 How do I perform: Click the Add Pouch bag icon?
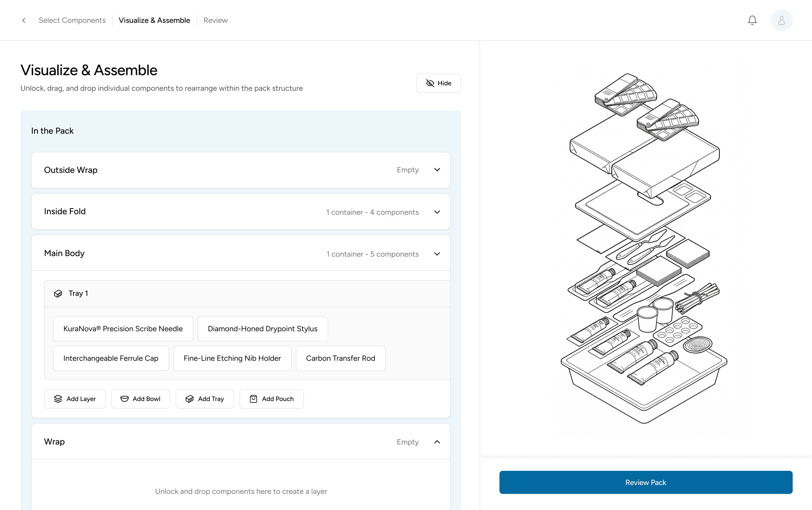point(253,399)
